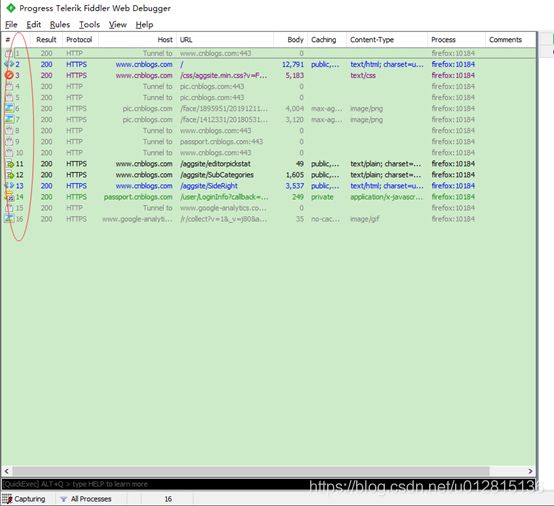Image resolution: width=554 pixels, height=506 pixels.
Task: Click the session count 16 in status bar
Action: click(x=168, y=499)
